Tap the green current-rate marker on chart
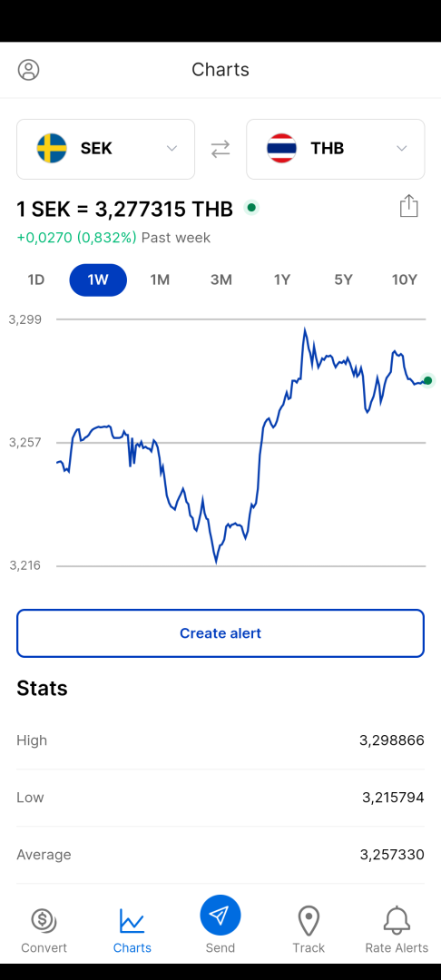 pos(428,380)
